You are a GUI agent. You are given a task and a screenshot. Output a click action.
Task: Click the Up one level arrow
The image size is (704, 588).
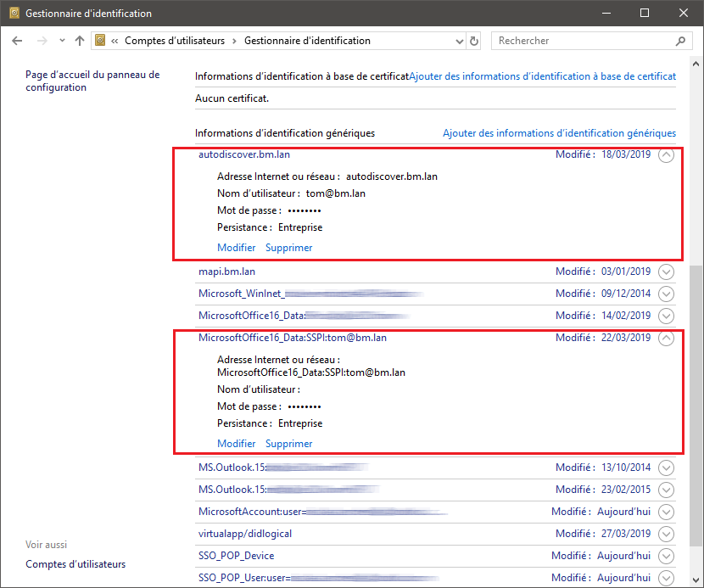[80, 41]
